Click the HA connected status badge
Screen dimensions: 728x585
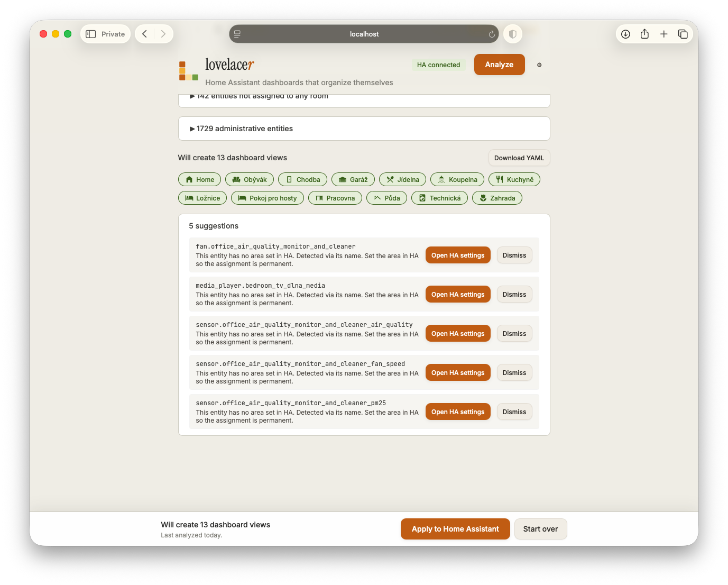pyautogui.click(x=438, y=65)
